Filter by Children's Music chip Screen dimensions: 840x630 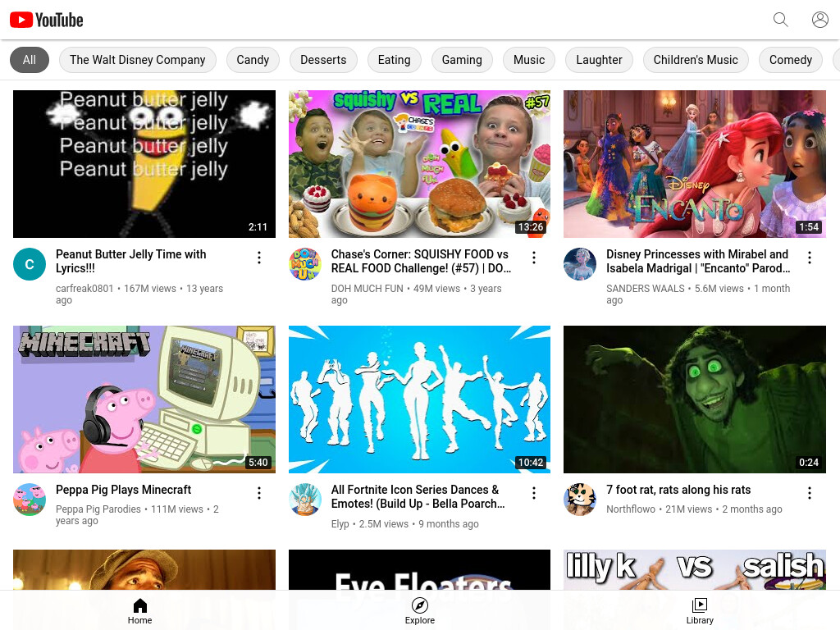coord(696,60)
